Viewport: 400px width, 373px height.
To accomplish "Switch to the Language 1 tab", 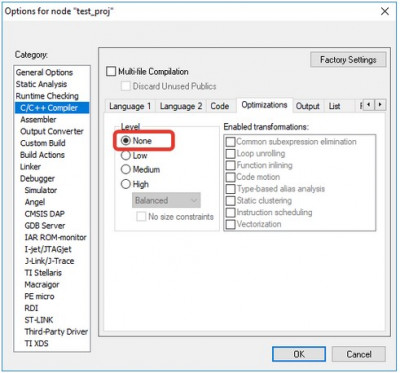I will pos(130,106).
